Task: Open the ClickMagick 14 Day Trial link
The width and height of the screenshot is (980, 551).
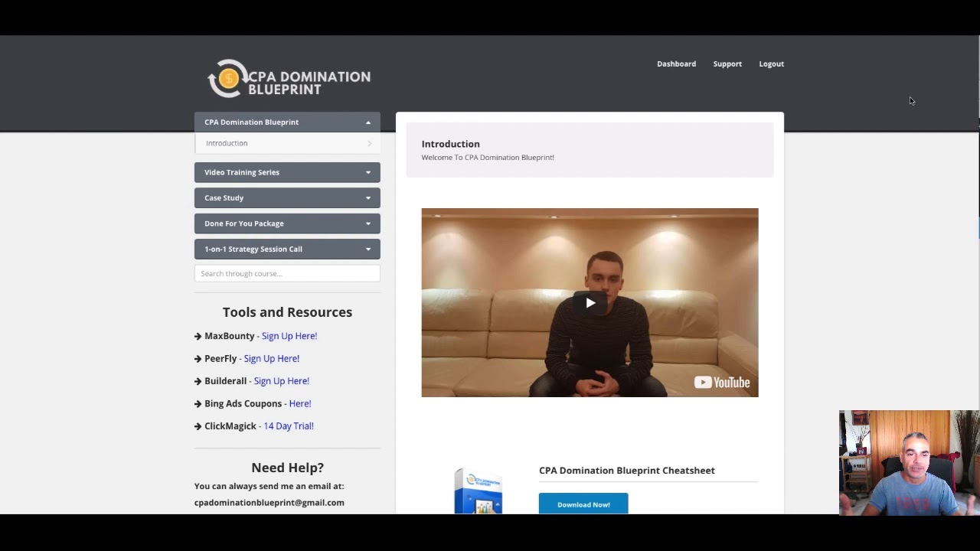Action: [x=289, y=426]
